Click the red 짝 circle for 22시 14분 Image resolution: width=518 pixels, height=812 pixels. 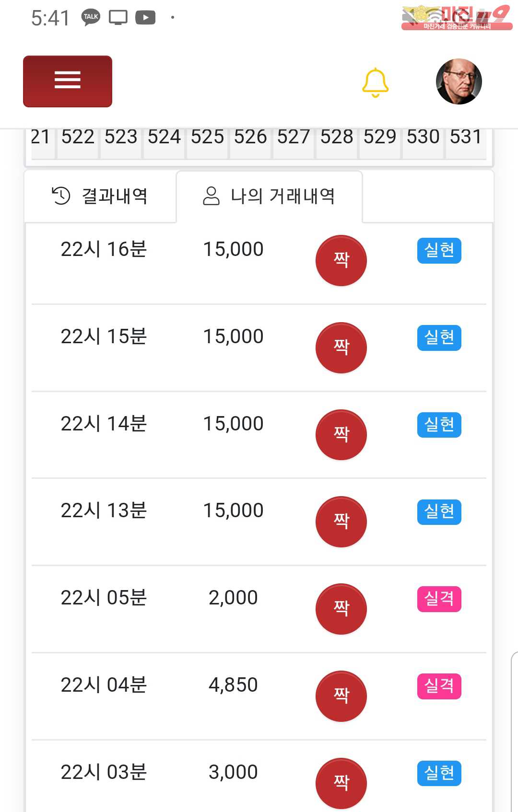341,435
